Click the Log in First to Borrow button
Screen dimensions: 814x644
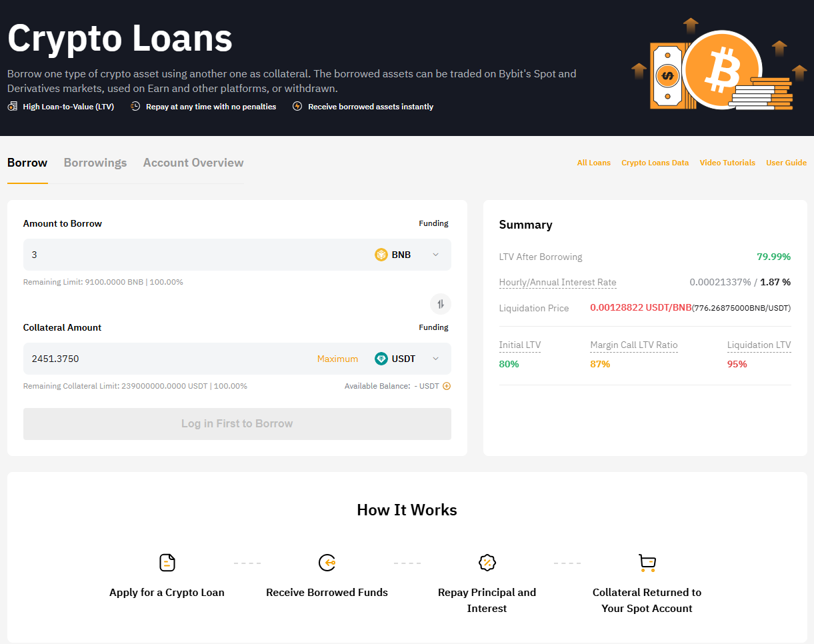point(237,424)
